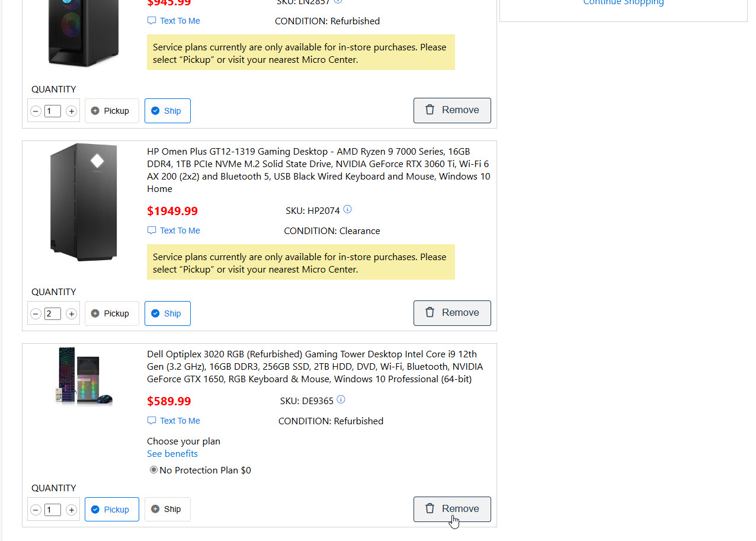Click Text To Me under the $589.99 price

tap(174, 421)
